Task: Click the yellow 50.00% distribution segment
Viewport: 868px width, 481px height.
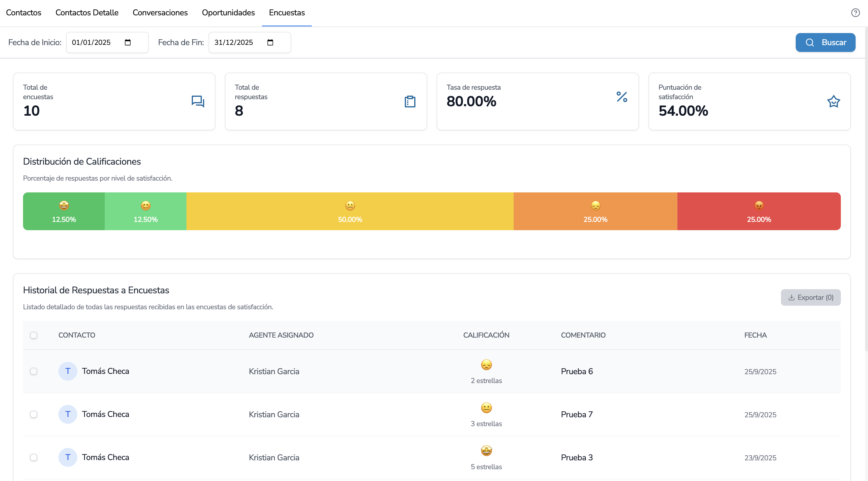Action: (x=350, y=211)
